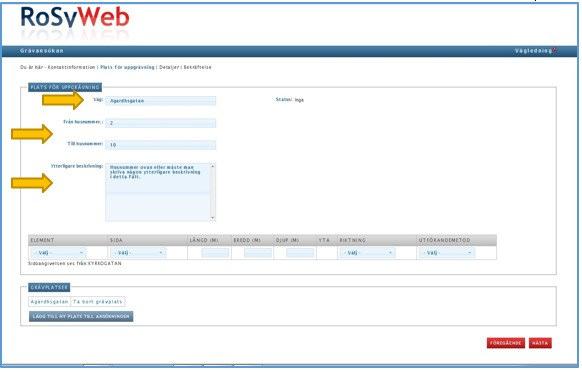
Task: Click the Sidoangivelsen ses från note
Action: (x=75, y=264)
